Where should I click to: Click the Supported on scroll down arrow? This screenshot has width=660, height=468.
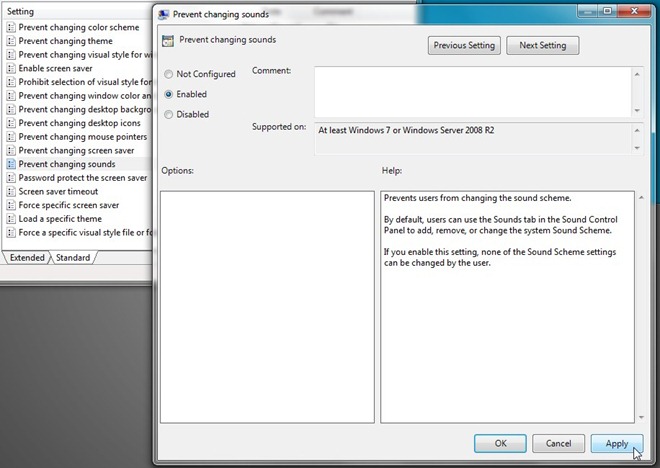[x=637, y=148]
